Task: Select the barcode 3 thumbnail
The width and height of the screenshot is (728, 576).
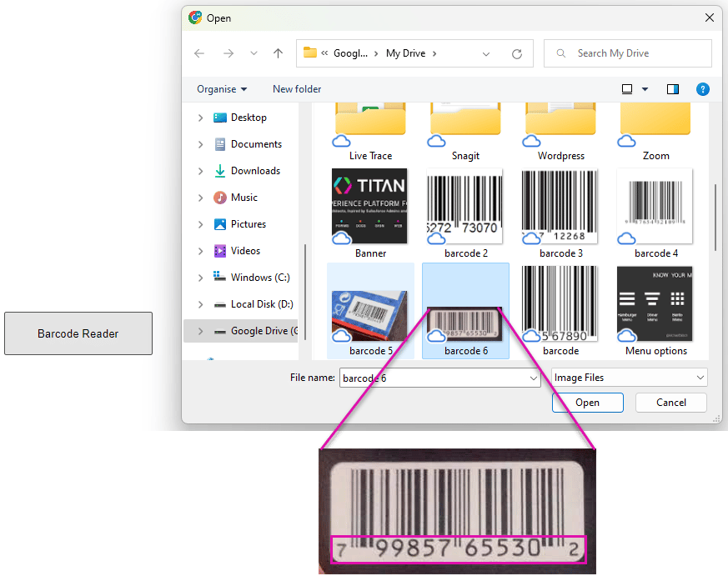Action: 560,207
